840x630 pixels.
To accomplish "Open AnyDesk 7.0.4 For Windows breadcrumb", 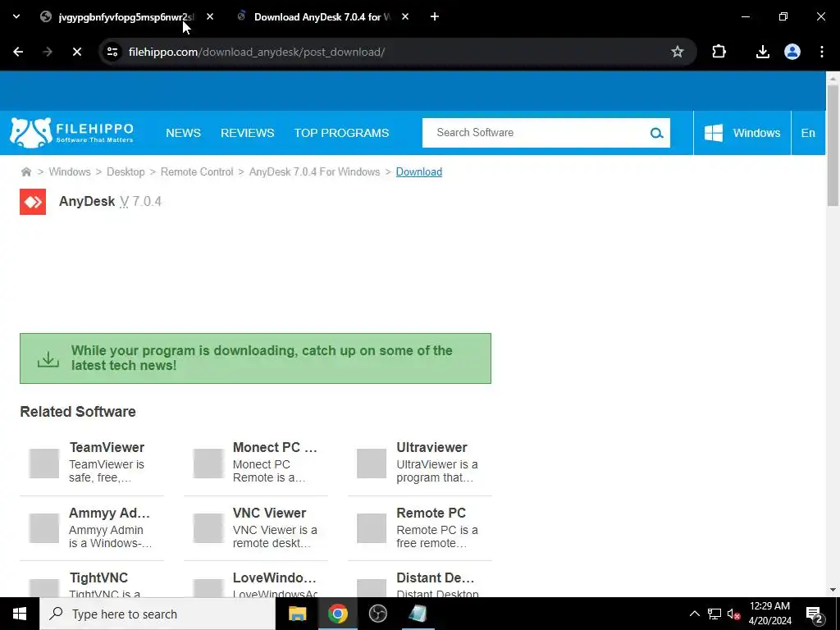I will [x=314, y=172].
